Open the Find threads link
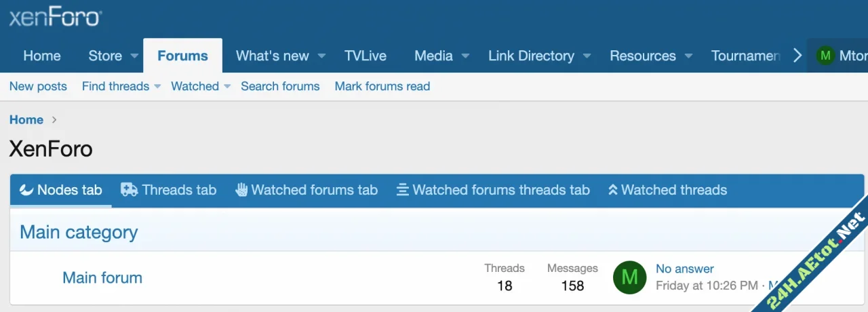The width and height of the screenshot is (868, 312). tap(115, 86)
